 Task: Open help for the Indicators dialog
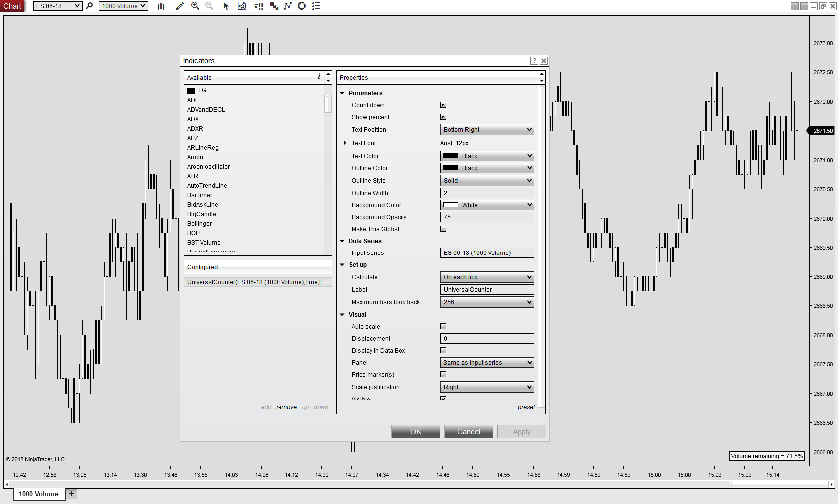(534, 61)
